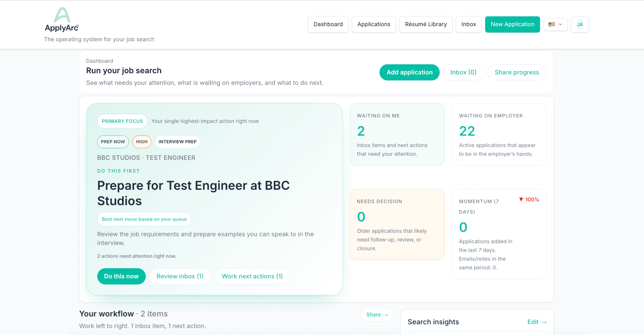Click Review inbox (1)
The height and width of the screenshot is (335, 644).
coord(180,276)
